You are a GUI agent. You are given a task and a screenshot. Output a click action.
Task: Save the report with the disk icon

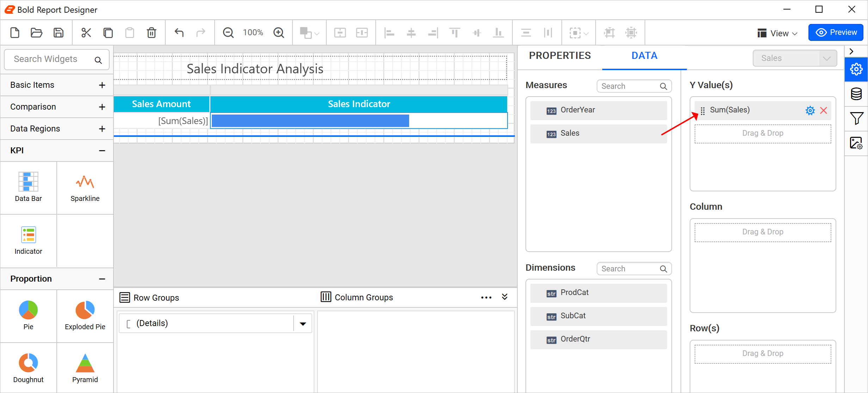pos(59,33)
